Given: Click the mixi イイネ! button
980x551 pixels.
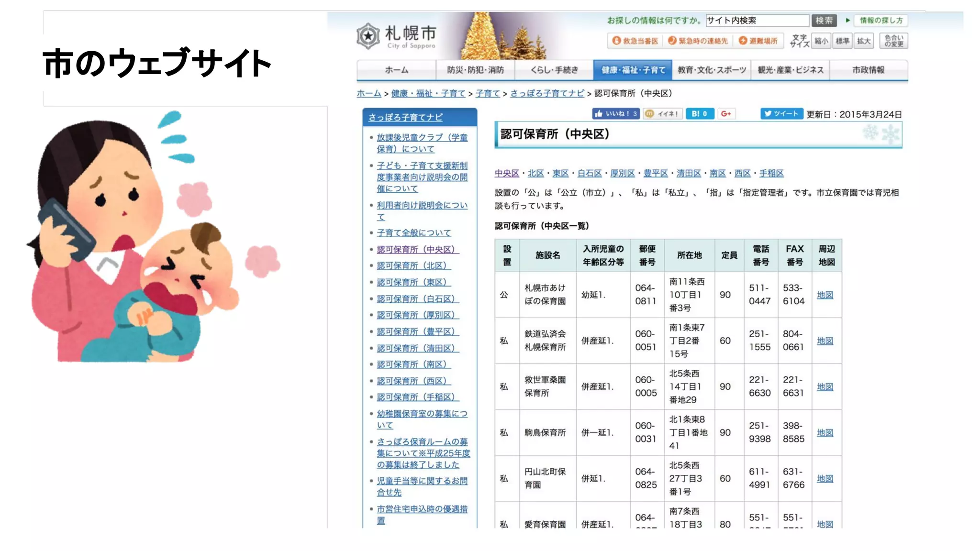Looking at the screenshot, I should (663, 114).
